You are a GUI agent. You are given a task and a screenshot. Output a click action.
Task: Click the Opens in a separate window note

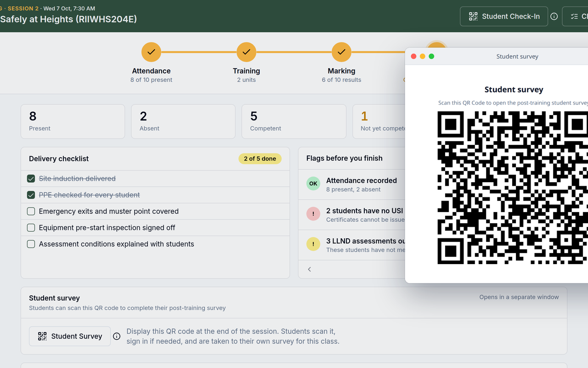click(519, 297)
